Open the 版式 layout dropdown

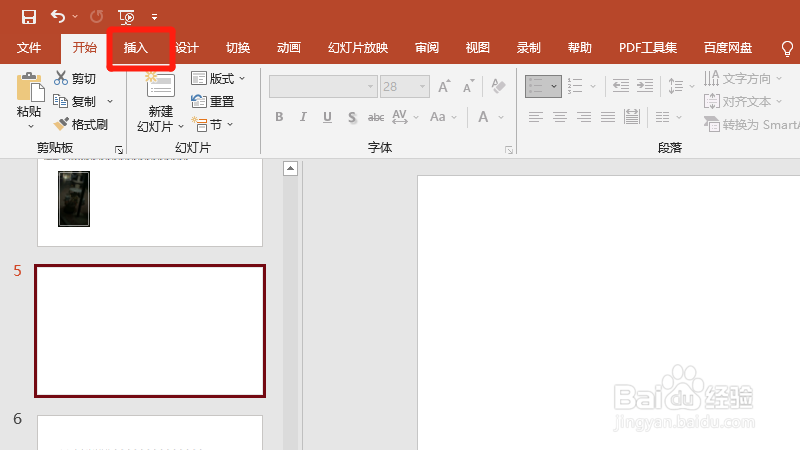pos(218,79)
